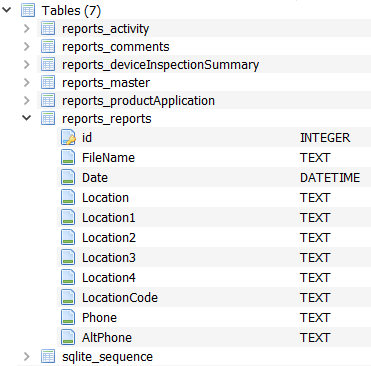Select the reports_activity table name
371x366 pixels.
point(106,29)
